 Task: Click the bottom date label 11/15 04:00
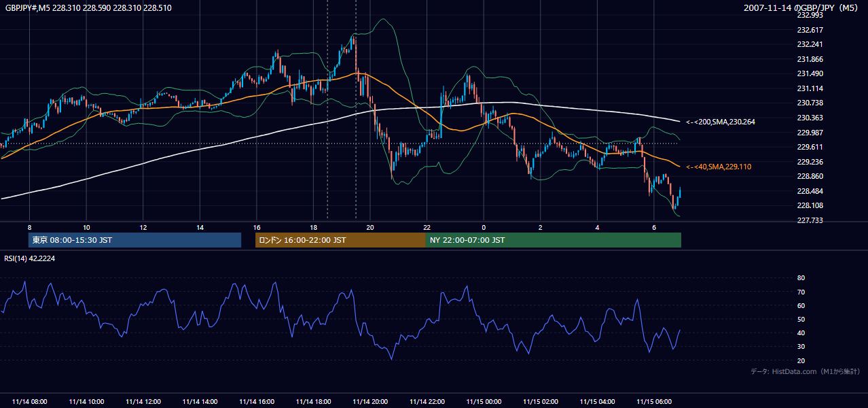click(x=598, y=402)
